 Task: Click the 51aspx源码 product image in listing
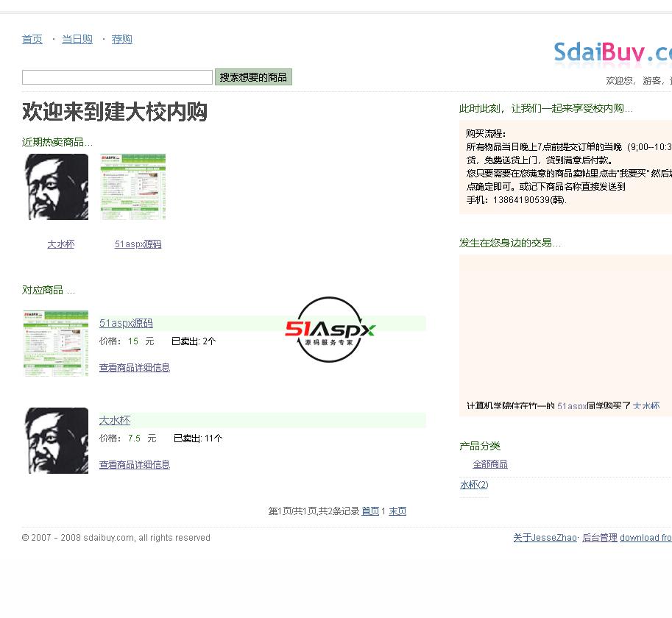(56, 343)
